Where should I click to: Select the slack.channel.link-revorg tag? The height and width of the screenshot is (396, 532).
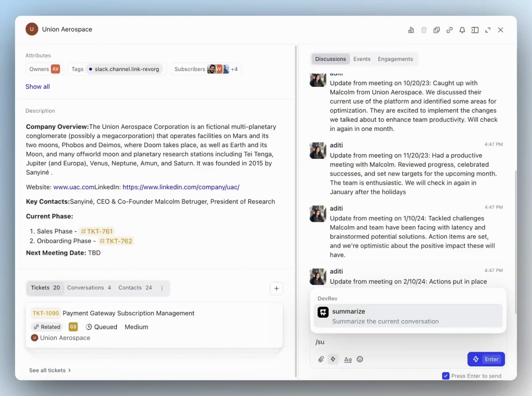pyautogui.click(x=124, y=69)
